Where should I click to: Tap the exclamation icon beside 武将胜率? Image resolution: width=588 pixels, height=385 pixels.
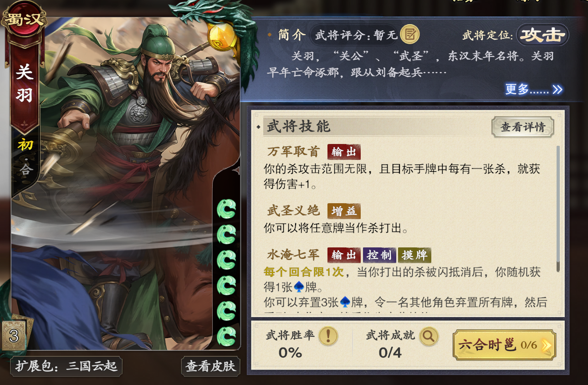328,336
